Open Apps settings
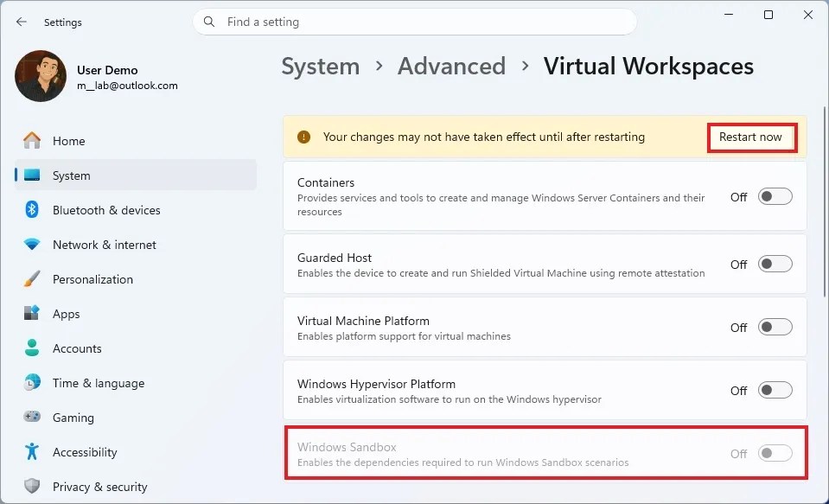This screenshot has width=829, height=504. (136, 313)
